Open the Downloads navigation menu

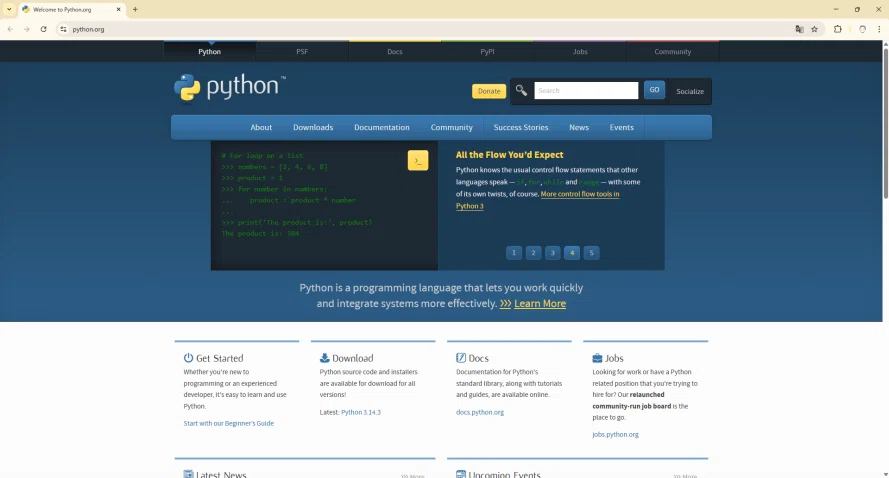(x=313, y=128)
